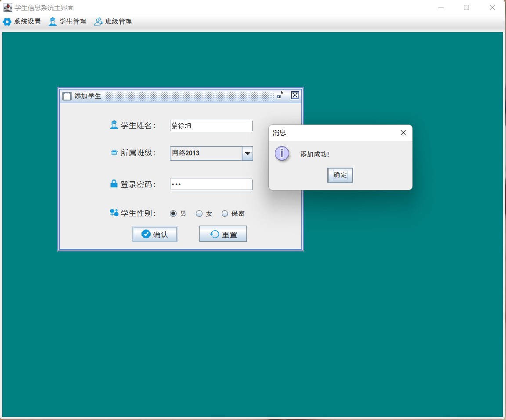Click the gear icon beside 系统设置
The image size is (506, 420).
[7, 22]
